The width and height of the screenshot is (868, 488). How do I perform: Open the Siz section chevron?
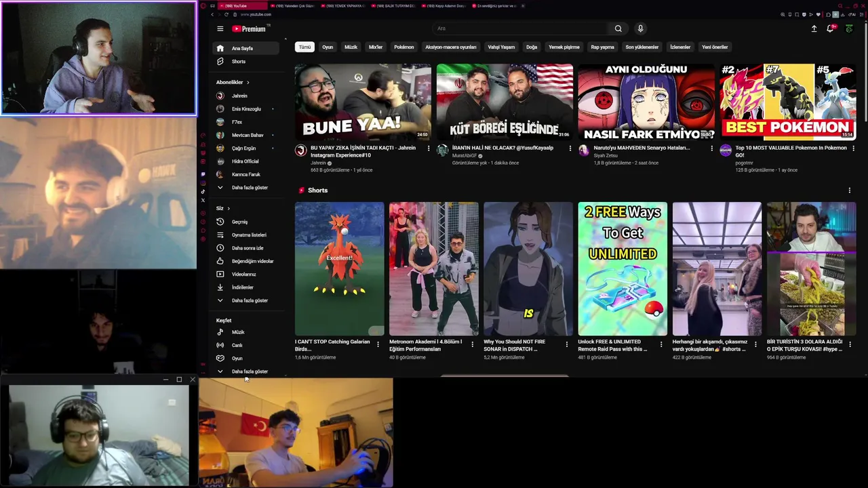229,208
